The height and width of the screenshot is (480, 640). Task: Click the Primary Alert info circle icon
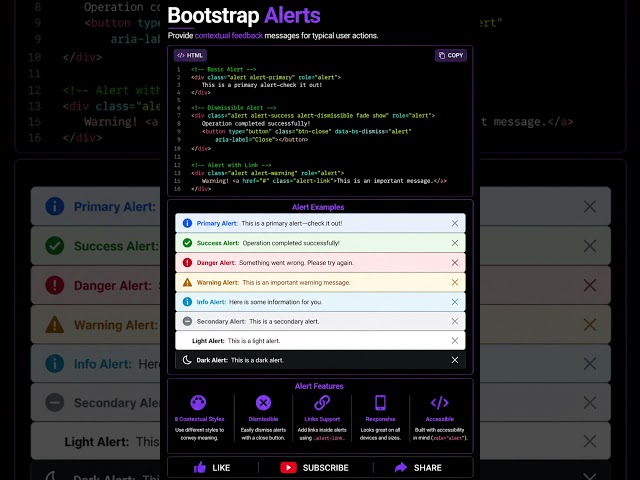(187, 223)
